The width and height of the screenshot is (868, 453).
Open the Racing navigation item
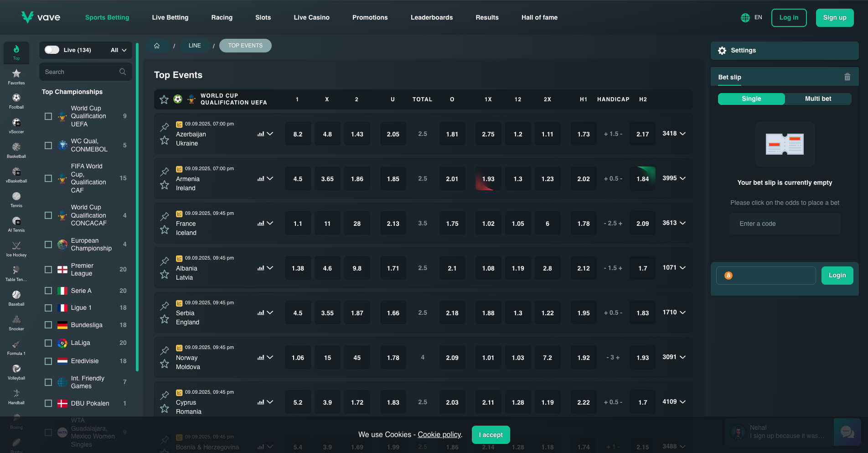[222, 17]
